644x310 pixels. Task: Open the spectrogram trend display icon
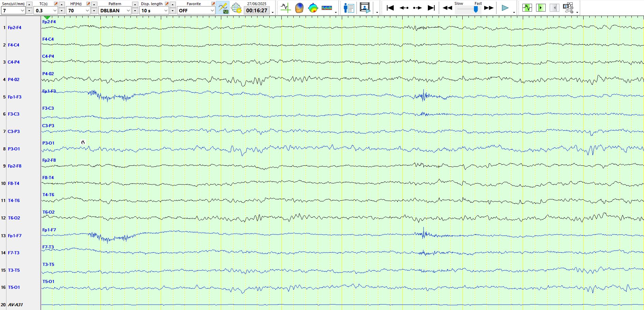coord(327,8)
